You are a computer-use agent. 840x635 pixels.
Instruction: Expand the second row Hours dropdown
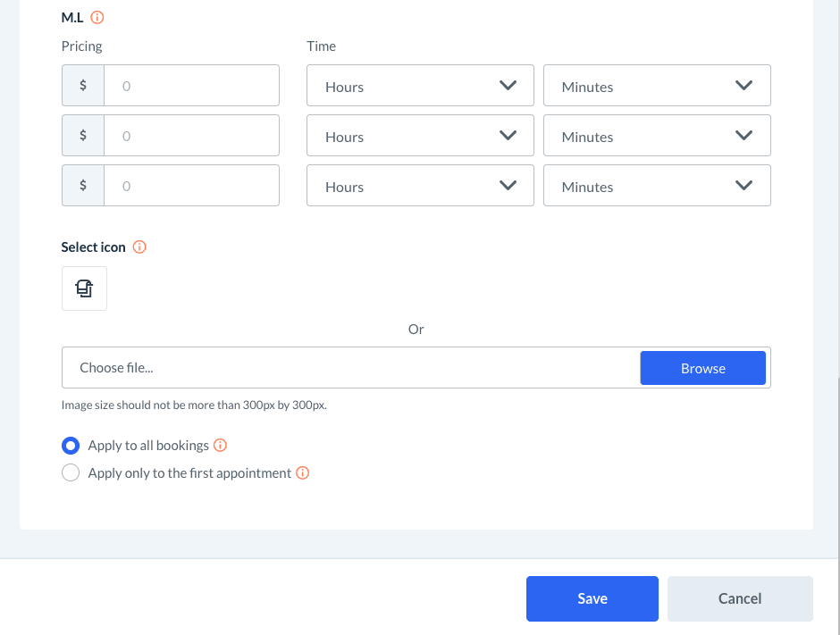tap(420, 137)
